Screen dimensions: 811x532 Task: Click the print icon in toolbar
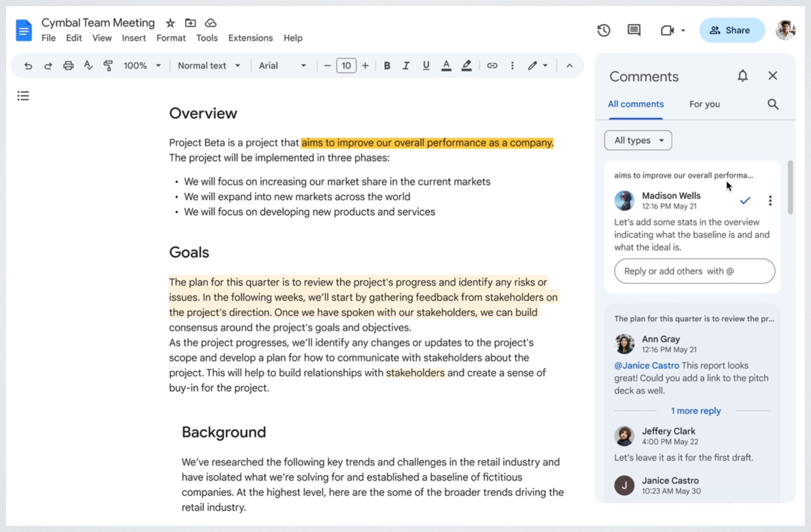pyautogui.click(x=68, y=66)
